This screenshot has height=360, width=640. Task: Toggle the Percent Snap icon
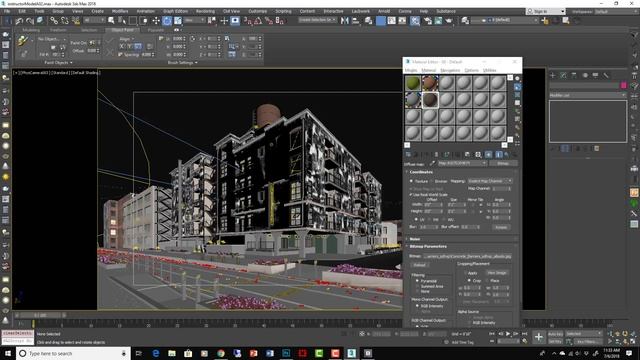(269, 20)
